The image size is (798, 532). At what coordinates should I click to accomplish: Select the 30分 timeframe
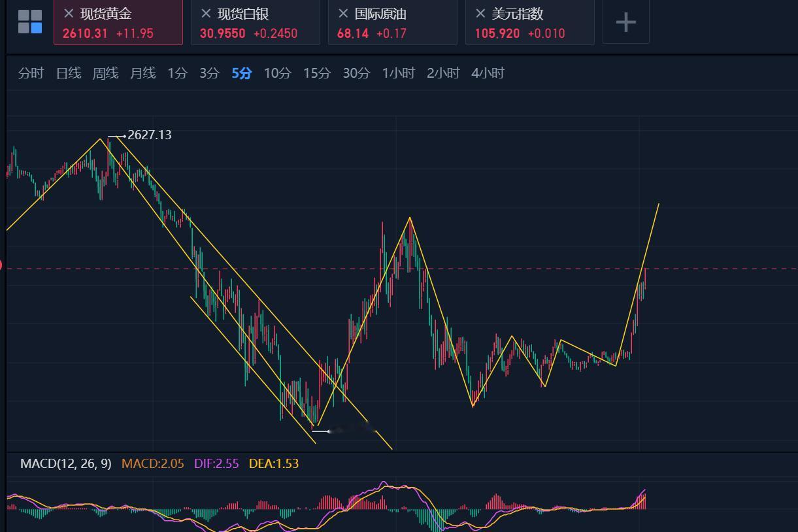point(356,73)
